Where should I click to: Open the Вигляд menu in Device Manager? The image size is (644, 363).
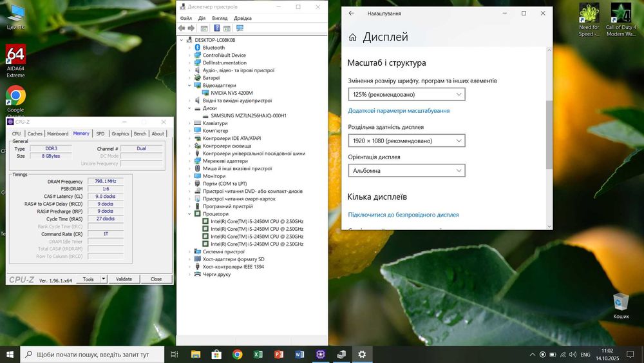[220, 18]
